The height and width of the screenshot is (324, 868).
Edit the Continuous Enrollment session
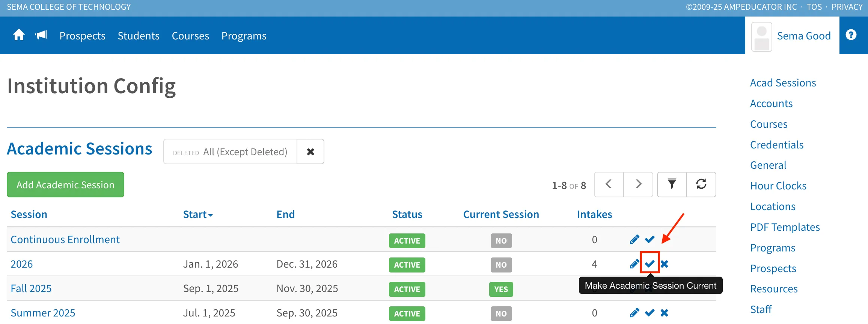[634, 239]
